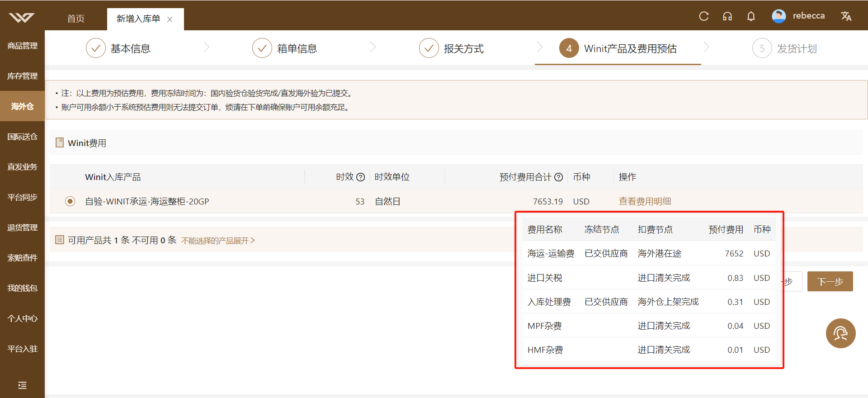Image resolution: width=868 pixels, height=398 pixels.
Task: Click the 7652 prepaid fee value
Action: click(x=734, y=253)
